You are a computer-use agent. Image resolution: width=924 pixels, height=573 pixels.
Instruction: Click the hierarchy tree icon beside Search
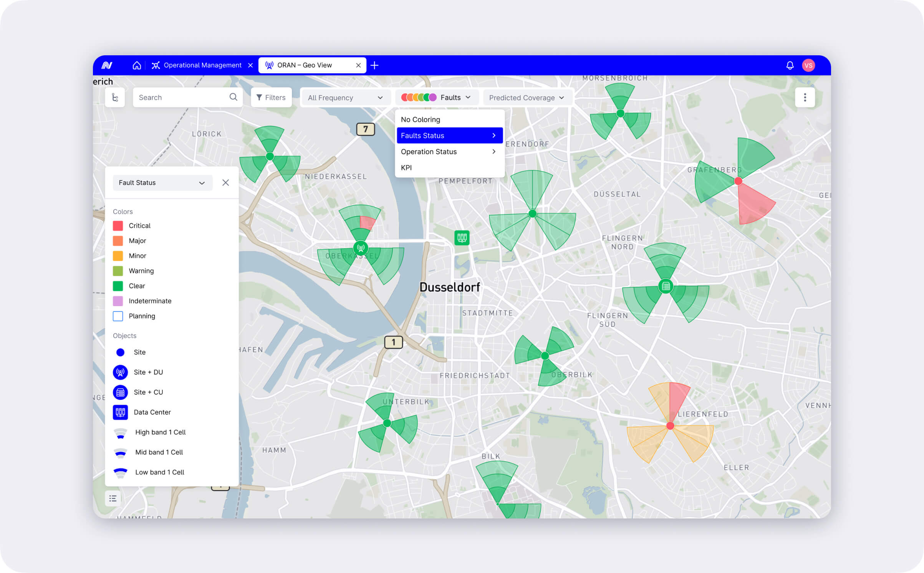click(115, 98)
